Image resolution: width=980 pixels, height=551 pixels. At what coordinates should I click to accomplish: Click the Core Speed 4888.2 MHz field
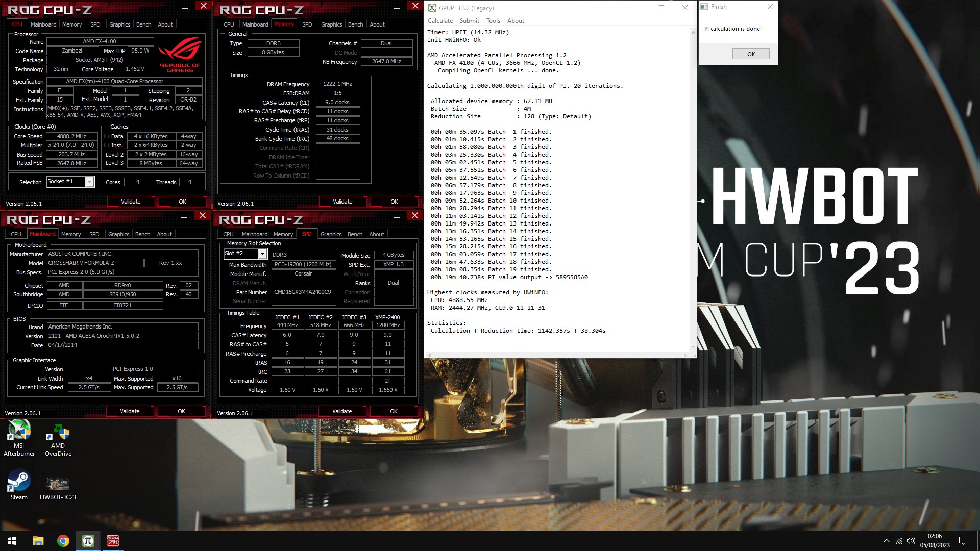click(x=72, y=136)
